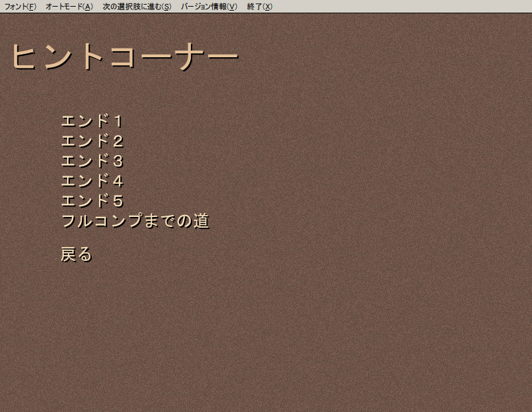Pick the エンド4 hint entry
The image size is (532, 412).
[92, 181]
